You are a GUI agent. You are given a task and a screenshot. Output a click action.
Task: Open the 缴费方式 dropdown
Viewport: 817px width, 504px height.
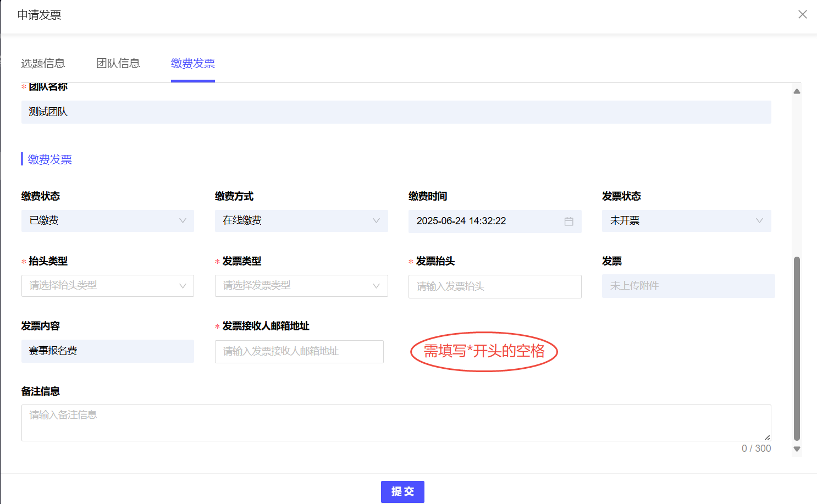301,221
